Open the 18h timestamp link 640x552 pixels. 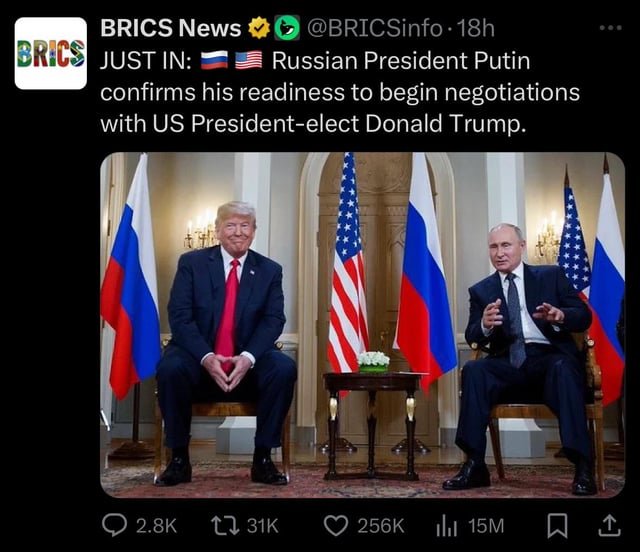pyautogui.click(x=476, y=28)
